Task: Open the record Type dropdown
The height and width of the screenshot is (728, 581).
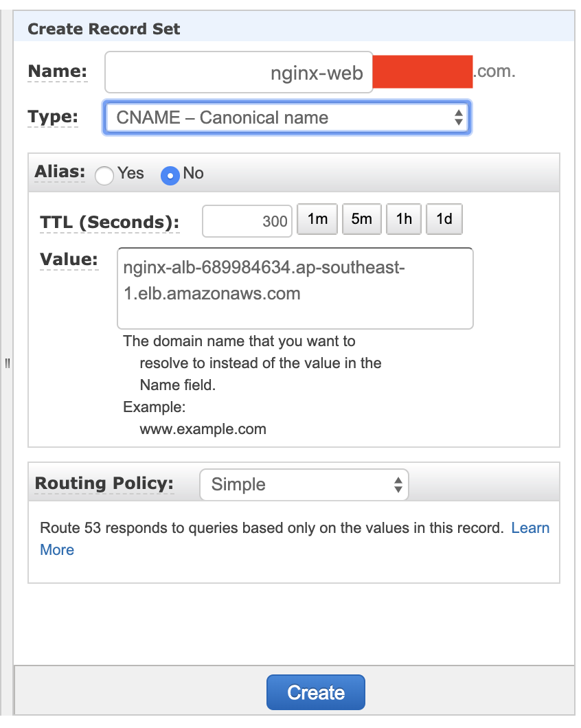Action: [286, 118]
